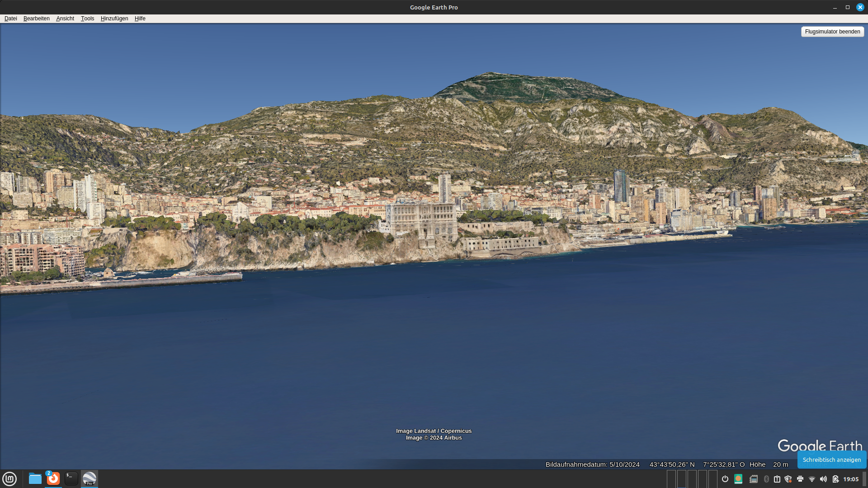The image size is (868, 488).
Task: Click Flugsimulator beenden button
Action: (832, 32)
